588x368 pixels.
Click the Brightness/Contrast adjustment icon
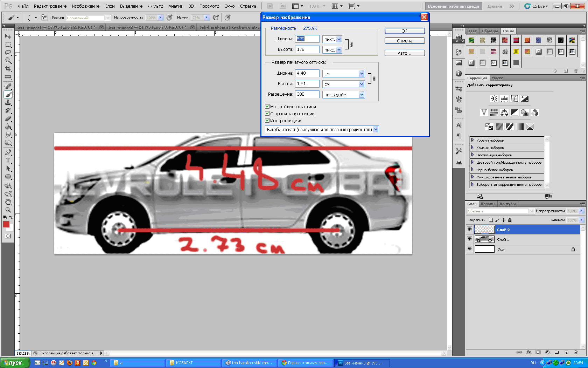coord(494,98)
